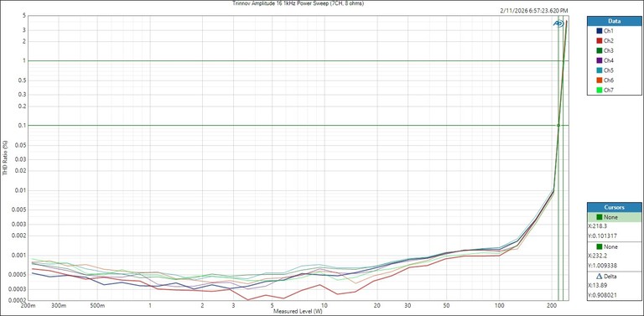Click the Ch6 orange legend swatch
This screenshot has height=316, width=644.
click(x=600, y=80)
